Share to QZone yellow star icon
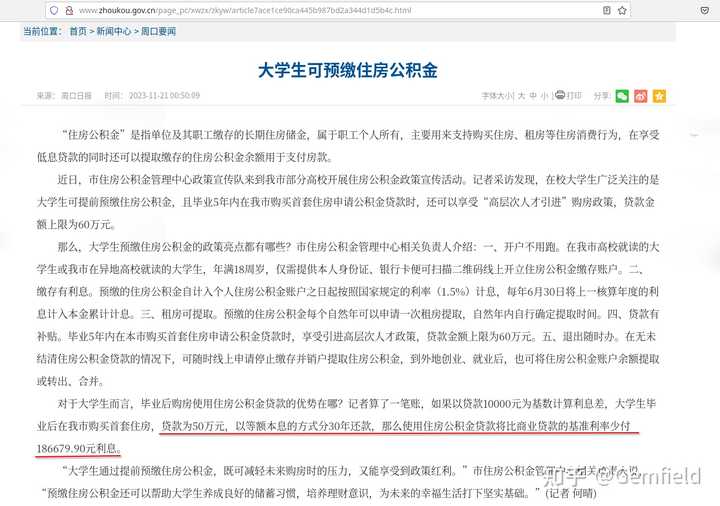 (x=659, y=96)
